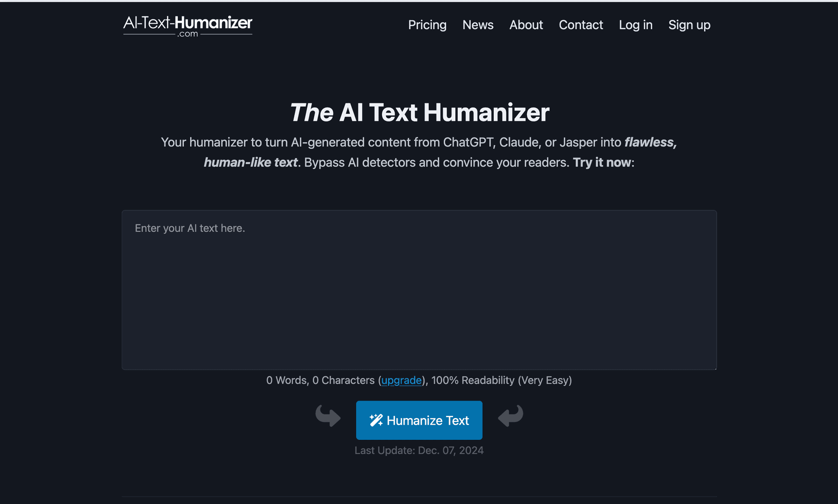Open the About page
The height and width of the screenshot is (504, 838).
pyautogui.click(x=525, y=24)
